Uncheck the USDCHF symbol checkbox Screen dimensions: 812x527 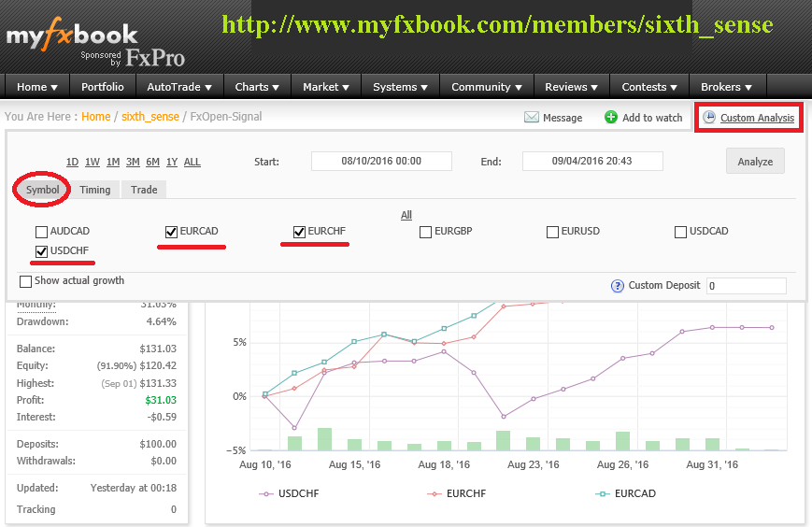click(41, 251)
